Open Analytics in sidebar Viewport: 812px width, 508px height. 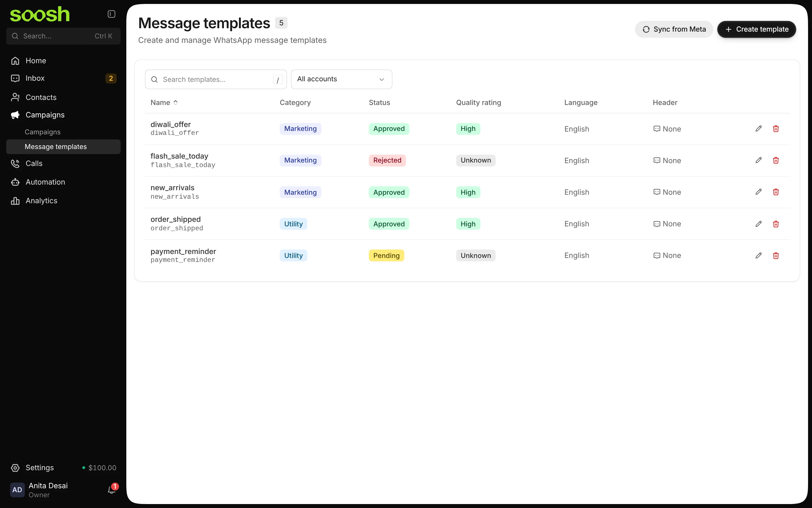tap(63, 201)
